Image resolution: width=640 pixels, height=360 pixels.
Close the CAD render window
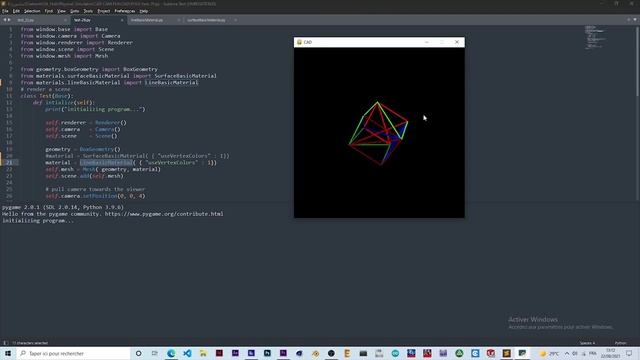pyautogui.click(x=457, y=42)
